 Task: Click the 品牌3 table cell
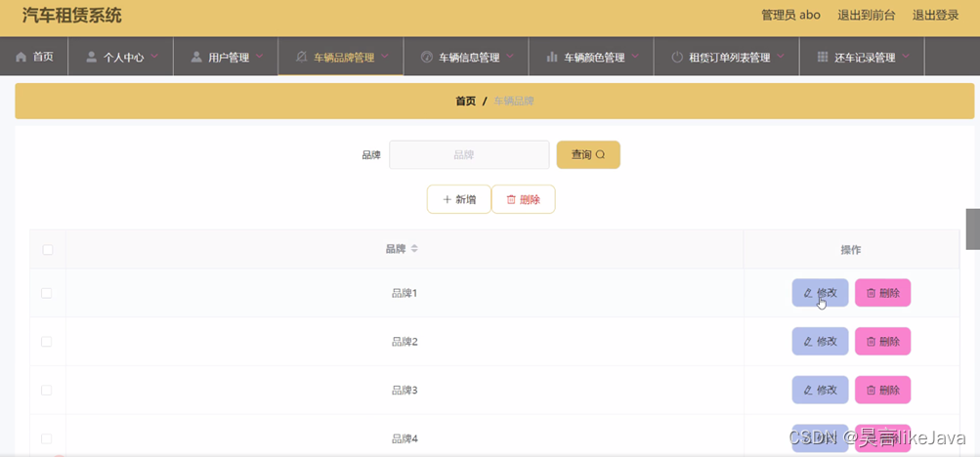pyautogui.click(x=405, y=391)
